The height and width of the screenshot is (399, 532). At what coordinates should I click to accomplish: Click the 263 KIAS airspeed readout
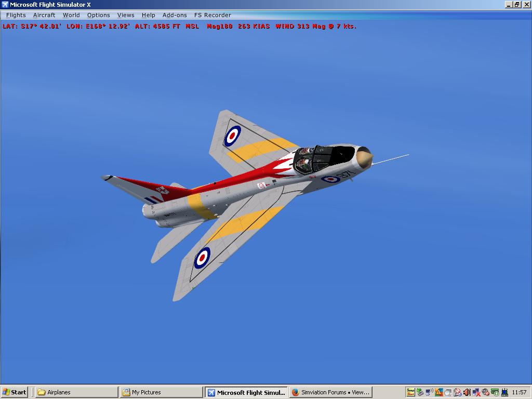pyautogui.click(x=254, y=26)
